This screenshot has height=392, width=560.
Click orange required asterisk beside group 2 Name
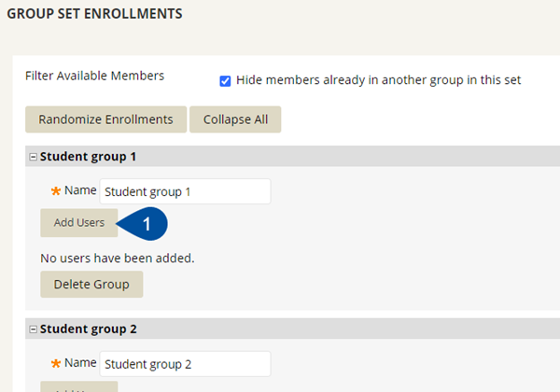tap(56, 363)
